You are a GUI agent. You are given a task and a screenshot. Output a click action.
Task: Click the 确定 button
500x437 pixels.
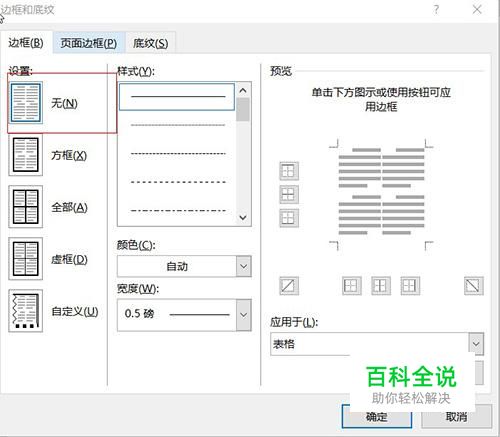377,416
